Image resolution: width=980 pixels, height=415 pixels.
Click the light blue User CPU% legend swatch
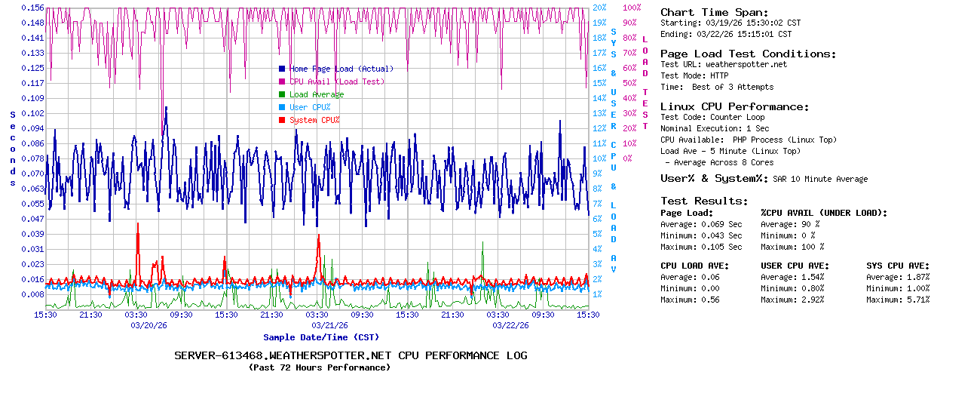point(282,107)
